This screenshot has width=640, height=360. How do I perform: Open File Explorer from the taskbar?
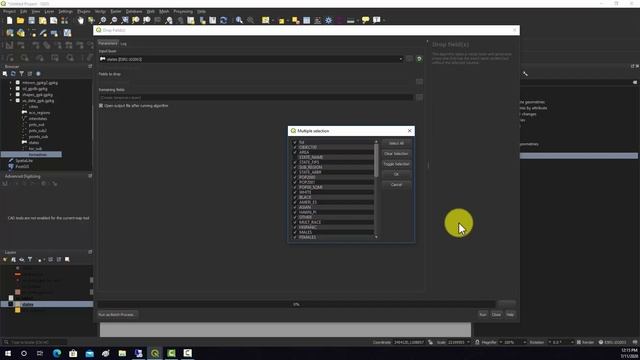[x=122, y=353]
